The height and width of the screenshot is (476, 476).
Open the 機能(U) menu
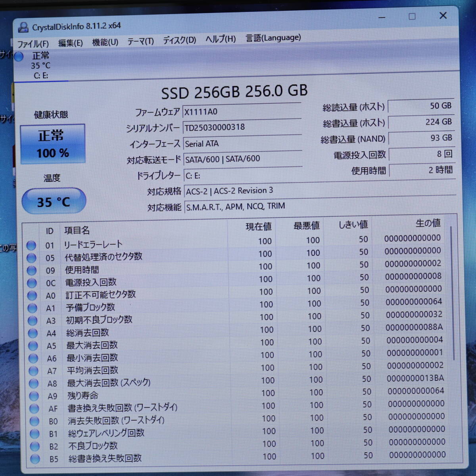click(x=105, y=42)
